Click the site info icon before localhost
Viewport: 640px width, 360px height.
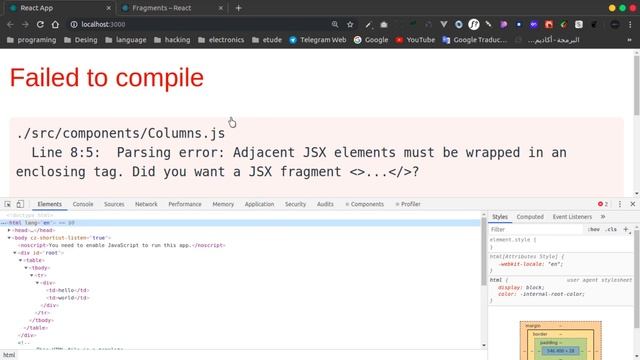(74, 24)
